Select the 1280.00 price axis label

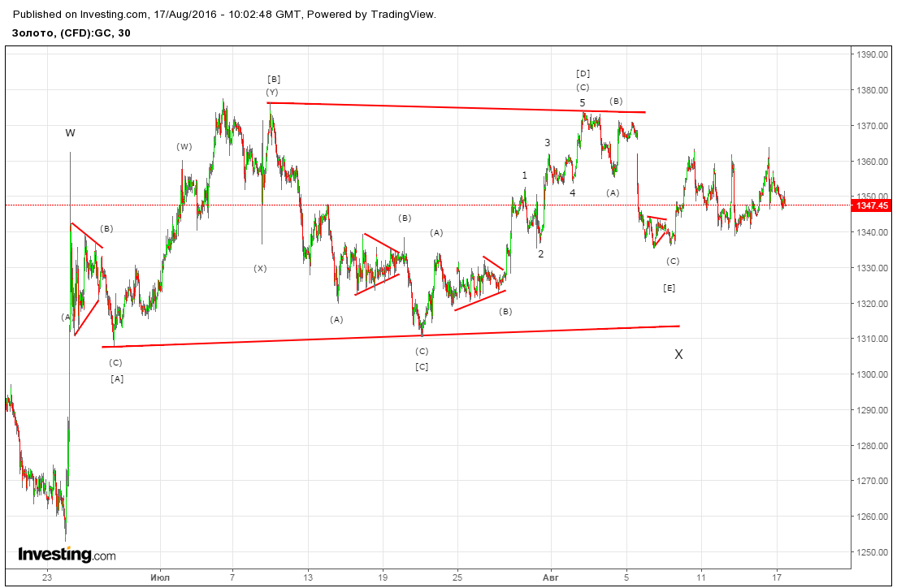tap(873, 446)
